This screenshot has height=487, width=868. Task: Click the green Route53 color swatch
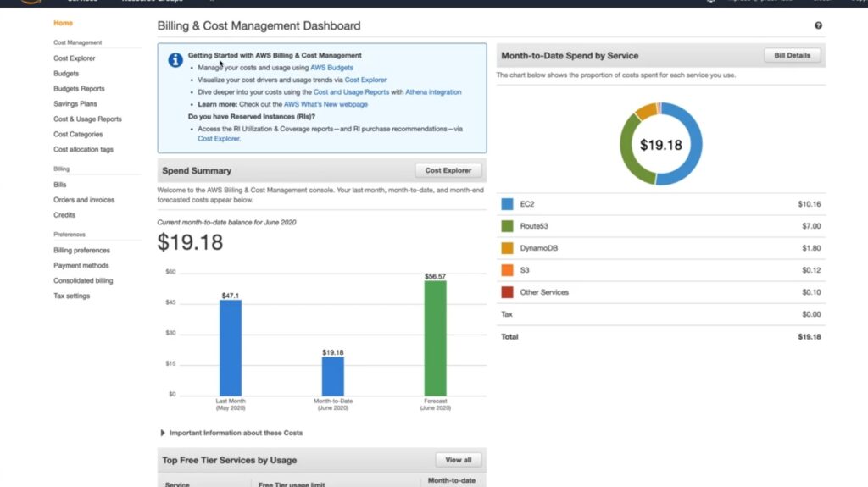(x=507, y=226)
